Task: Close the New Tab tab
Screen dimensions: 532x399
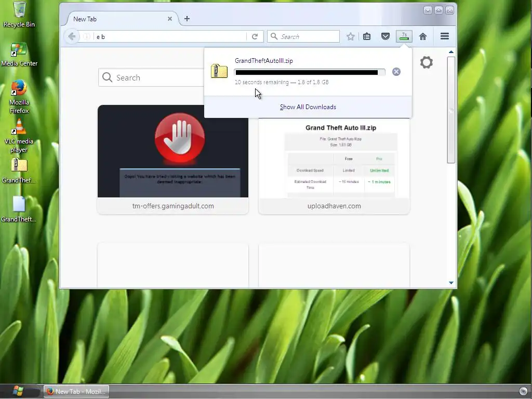Action: pyautogui.click(x=170, y=19)
